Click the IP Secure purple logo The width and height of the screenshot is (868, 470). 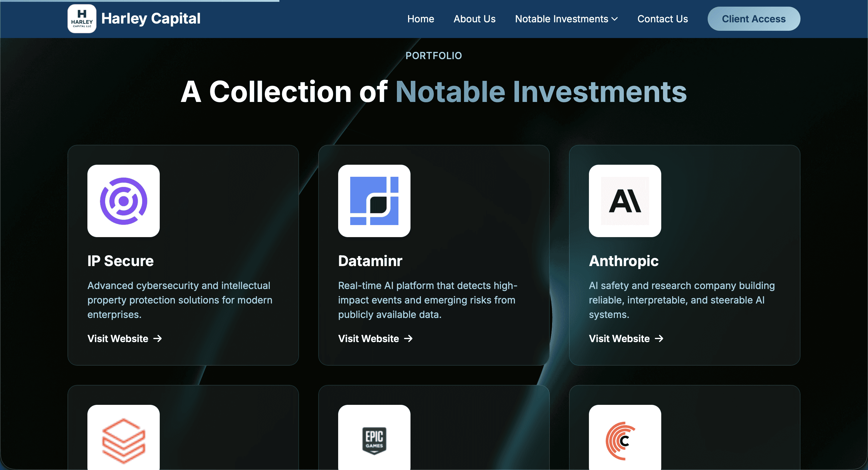click(x=123, y=201)
